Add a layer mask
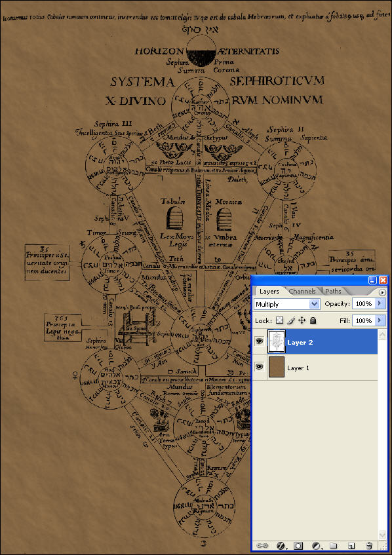Image resolution: width=392 pixels, height=555 pixels. coord(299,546)
